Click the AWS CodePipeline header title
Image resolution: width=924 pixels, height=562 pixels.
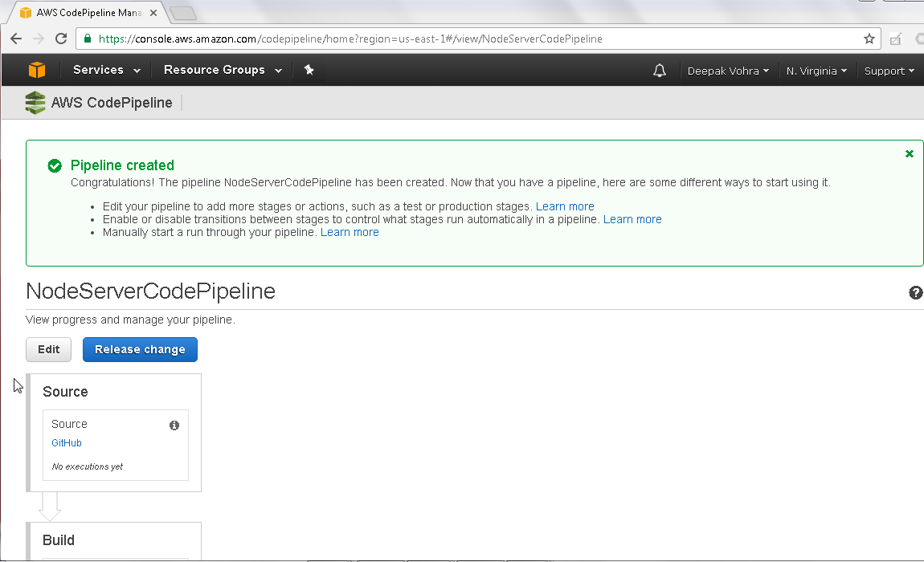coord(112,103)
